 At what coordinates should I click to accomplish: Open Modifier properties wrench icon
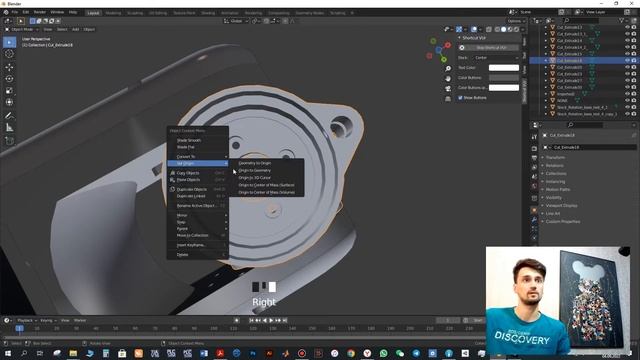(534, 220)
